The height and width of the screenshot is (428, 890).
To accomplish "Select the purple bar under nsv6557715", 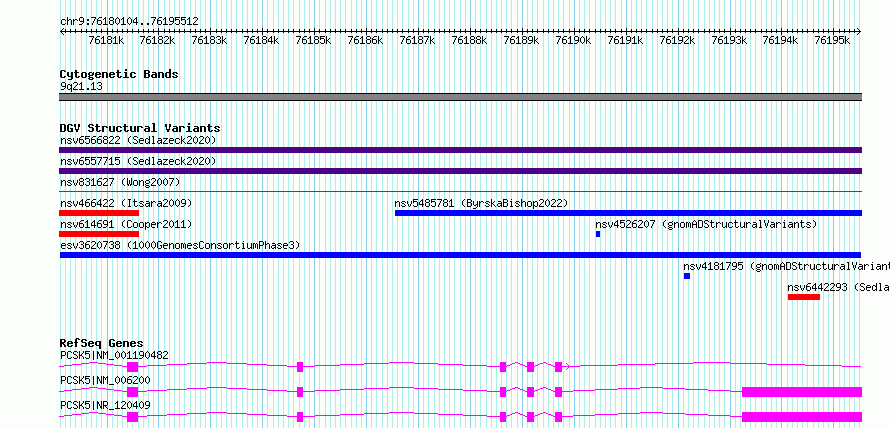I will 460,171.
